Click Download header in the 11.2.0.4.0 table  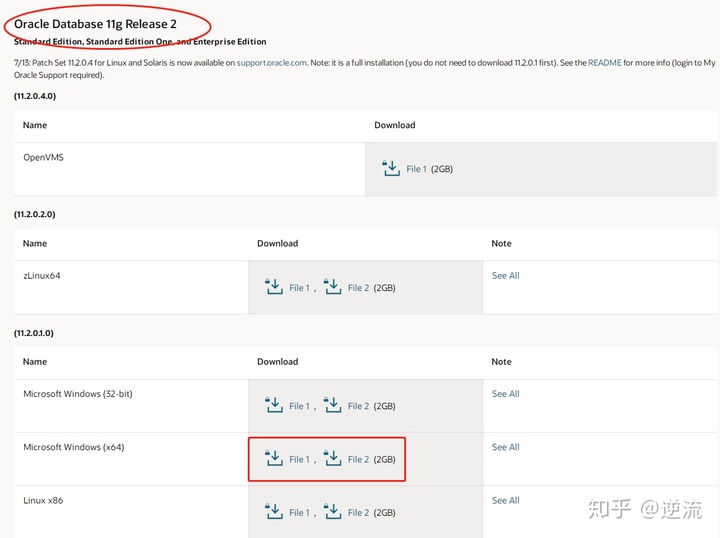click(x=395, y=125)
